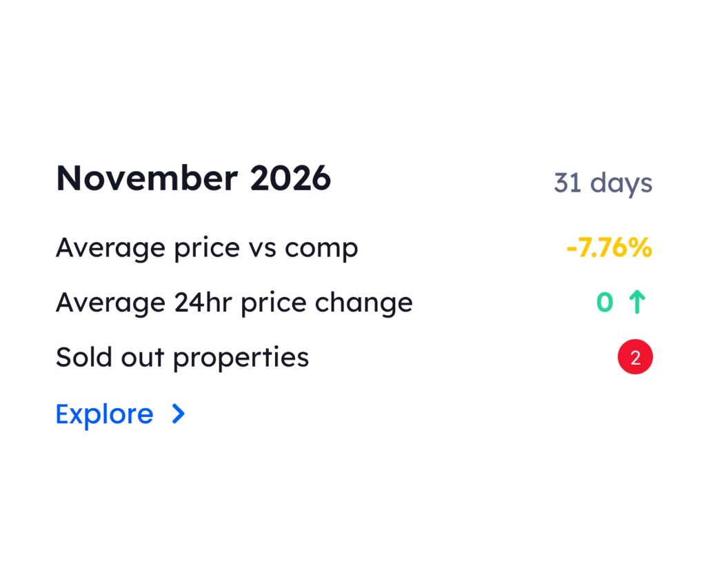The image size is (706, 588).
Task: Click the word days at top right
Action: click(621, 183)
